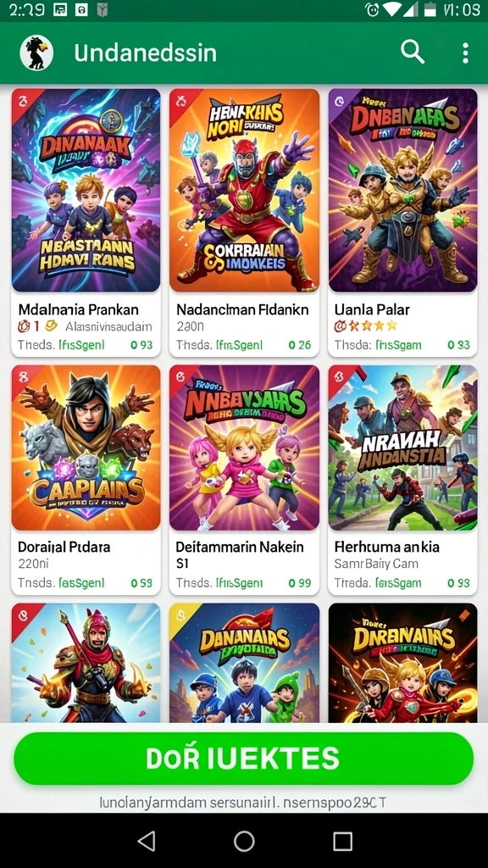Image resolution: width=488 pixels, height=868 pixels.
Task: Tap the Android home circle button
Action: (244, 841)
